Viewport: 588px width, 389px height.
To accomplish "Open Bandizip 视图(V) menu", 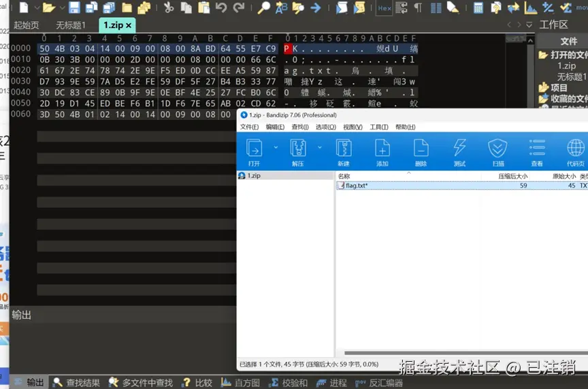I will point(353,127).
